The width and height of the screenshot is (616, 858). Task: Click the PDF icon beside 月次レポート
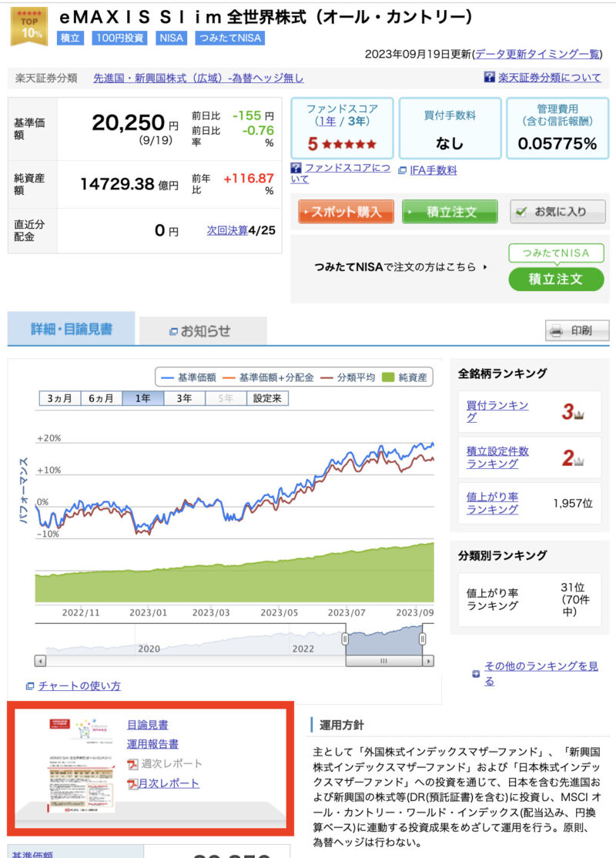tap(132, 784)
